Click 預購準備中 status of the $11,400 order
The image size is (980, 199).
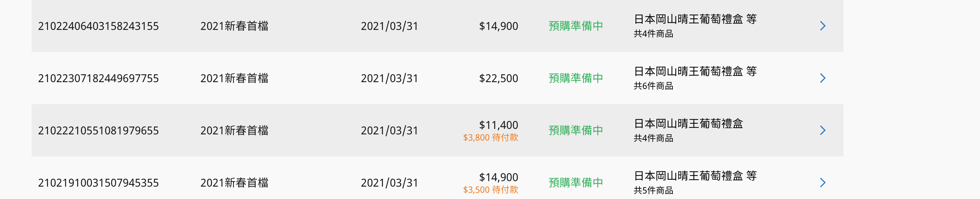tap(576, 130)
